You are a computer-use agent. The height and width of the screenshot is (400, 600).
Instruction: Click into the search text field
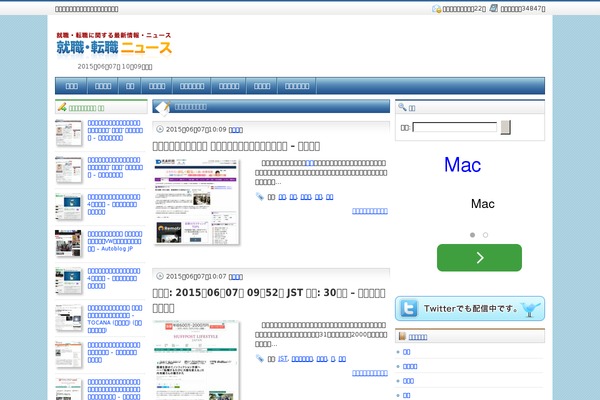pyautogui.click(x=455, y=127)
